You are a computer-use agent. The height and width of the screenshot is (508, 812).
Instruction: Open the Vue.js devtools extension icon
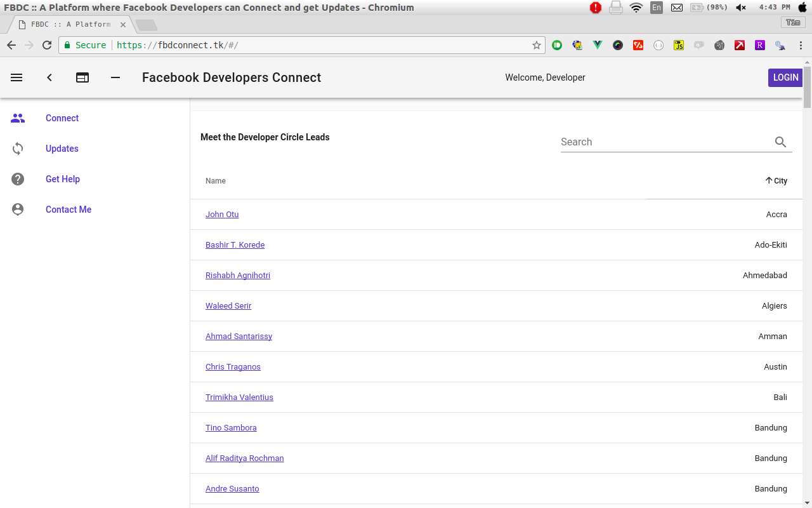[x=598, y=45]
